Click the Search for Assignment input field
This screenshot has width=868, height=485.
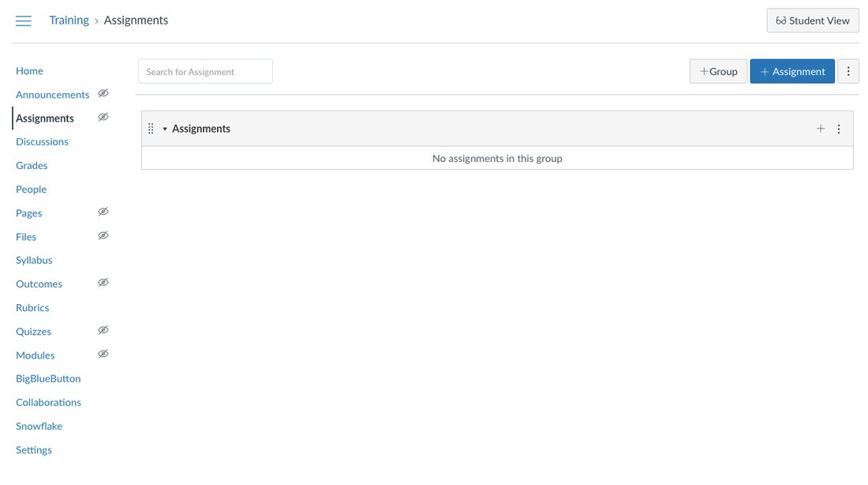point(205,71)
